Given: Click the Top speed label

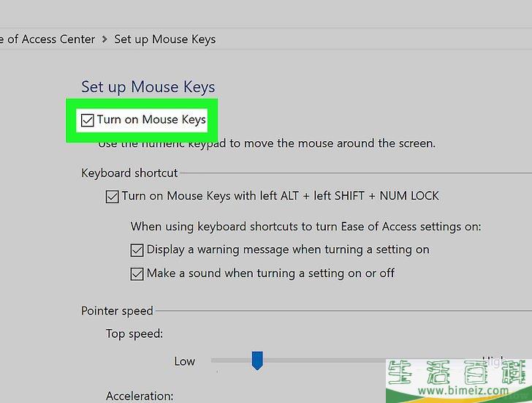Looking at the screenshot, I should click(134, 334).
